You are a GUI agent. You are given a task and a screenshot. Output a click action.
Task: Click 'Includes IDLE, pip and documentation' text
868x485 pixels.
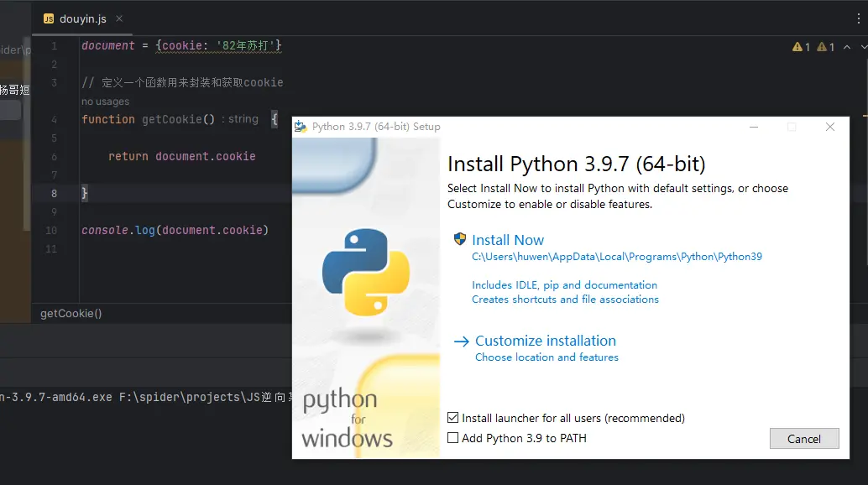point(564,284)
